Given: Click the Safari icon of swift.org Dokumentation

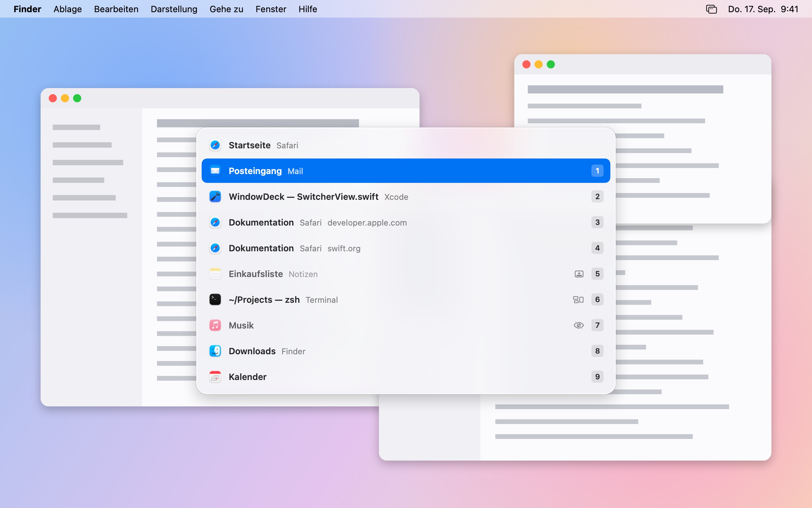Looking at the screenshot, I should [x=215, y=248].
